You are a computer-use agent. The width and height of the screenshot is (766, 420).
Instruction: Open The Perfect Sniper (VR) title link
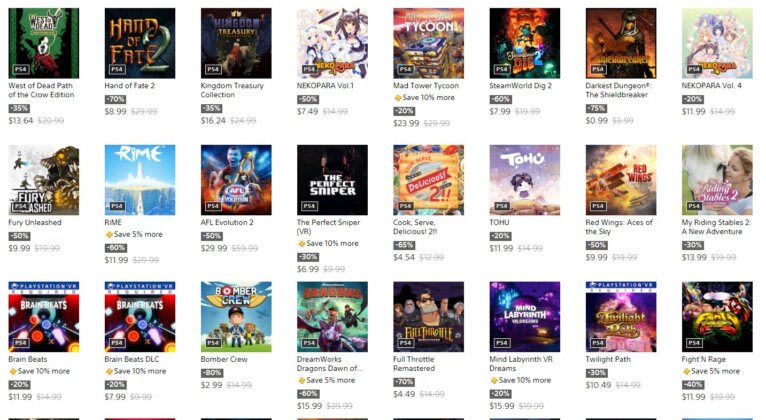(x=330, y=227)
